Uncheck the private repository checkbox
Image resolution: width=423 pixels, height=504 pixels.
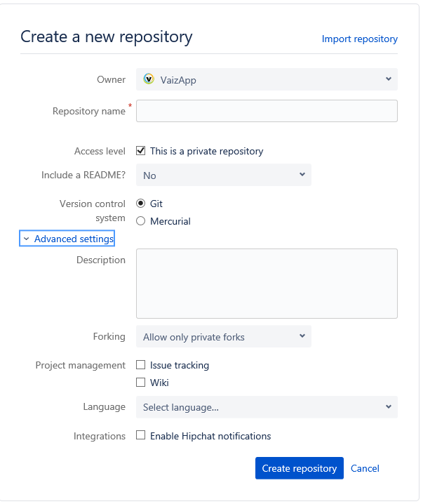(x=141, y=151)
